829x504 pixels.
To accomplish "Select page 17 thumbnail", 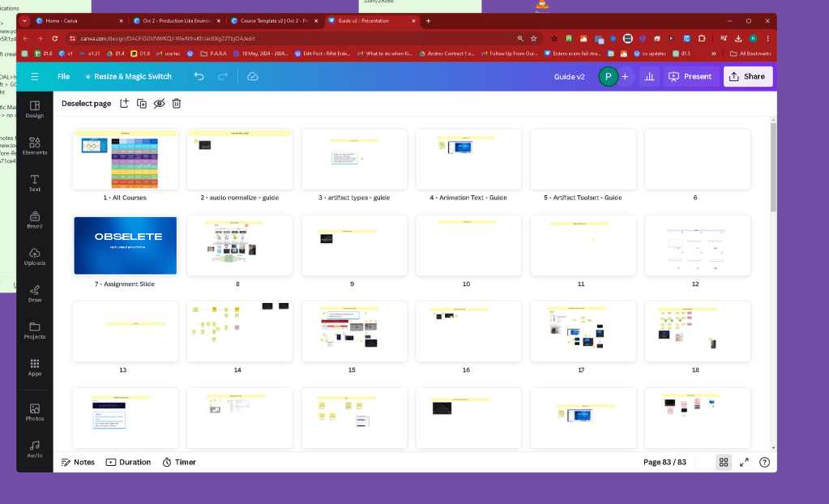I will tap(583, 331).
